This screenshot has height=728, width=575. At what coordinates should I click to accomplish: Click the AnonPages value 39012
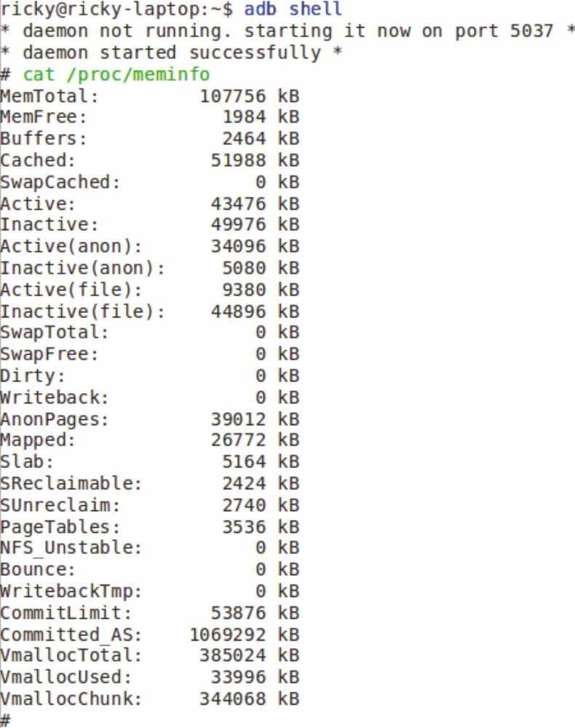point(239,419)
